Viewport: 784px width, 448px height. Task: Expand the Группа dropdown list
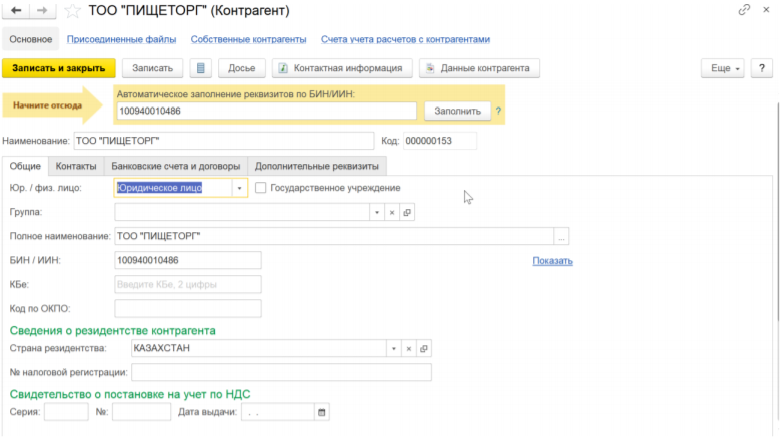pyautogui.click(x=377, y=212)
